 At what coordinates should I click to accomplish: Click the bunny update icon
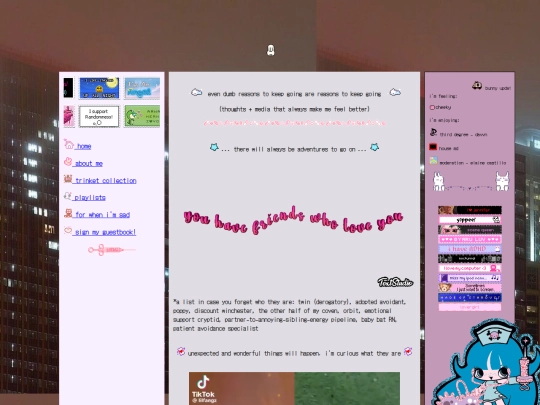[x=477, y=85]
